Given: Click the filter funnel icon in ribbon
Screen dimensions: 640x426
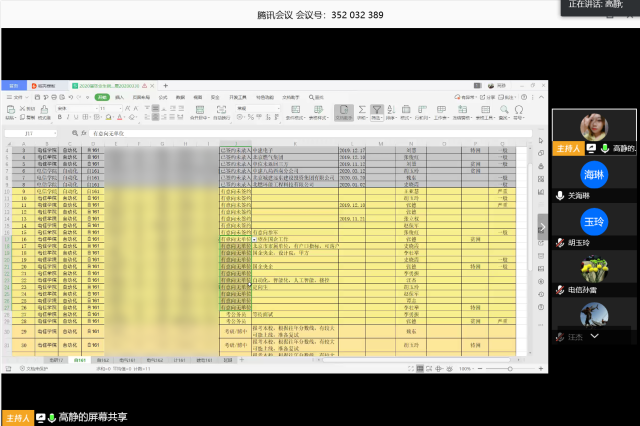Looking at the screenshot, I should [x=376, y=111].
